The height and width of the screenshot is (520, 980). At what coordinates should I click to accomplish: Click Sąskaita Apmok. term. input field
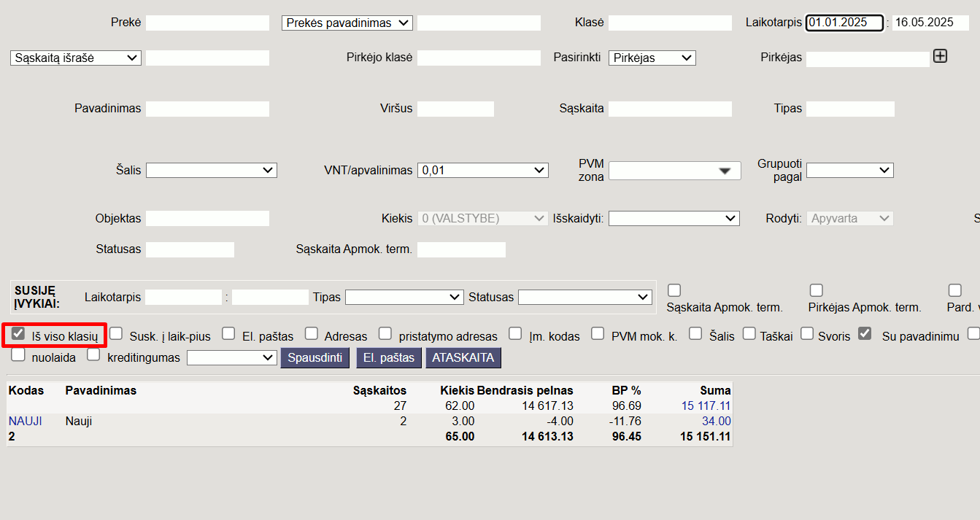click(x=461, y=249)
